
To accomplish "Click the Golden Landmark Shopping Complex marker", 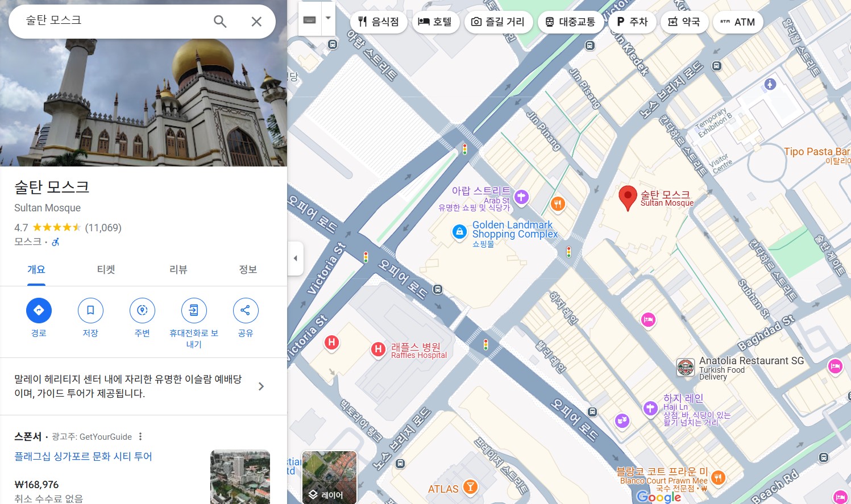I will pos(459,232).
